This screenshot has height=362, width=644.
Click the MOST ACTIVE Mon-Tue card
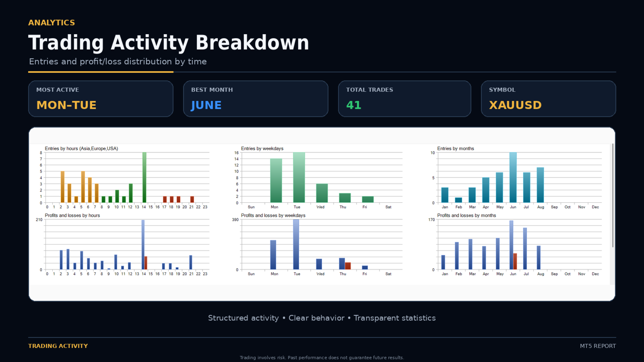101,99
